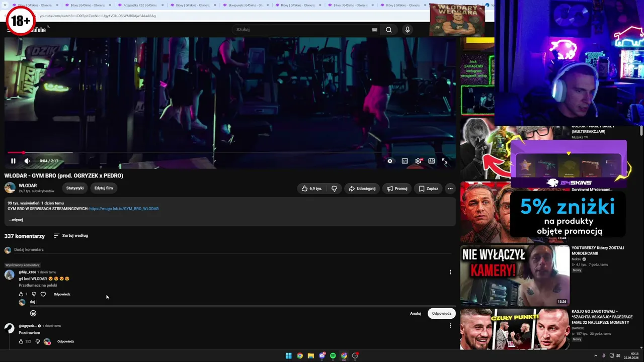Open options menu for @filip_k106 comment
644x362 pixels.
click(450, 272)
